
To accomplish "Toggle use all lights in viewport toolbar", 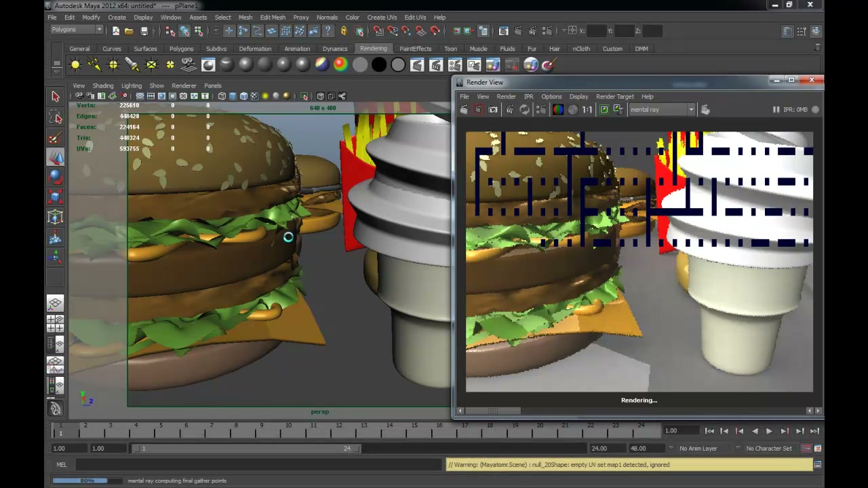I will point(265,96).
